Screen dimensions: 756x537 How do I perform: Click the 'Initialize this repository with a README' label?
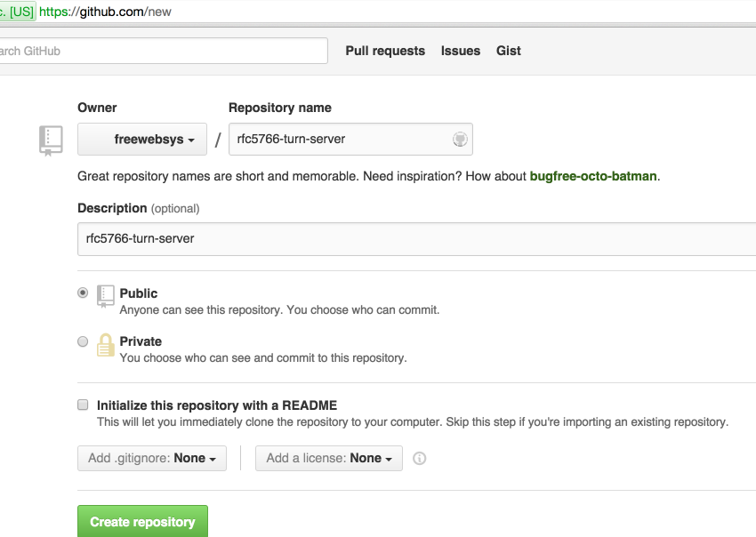217,405
